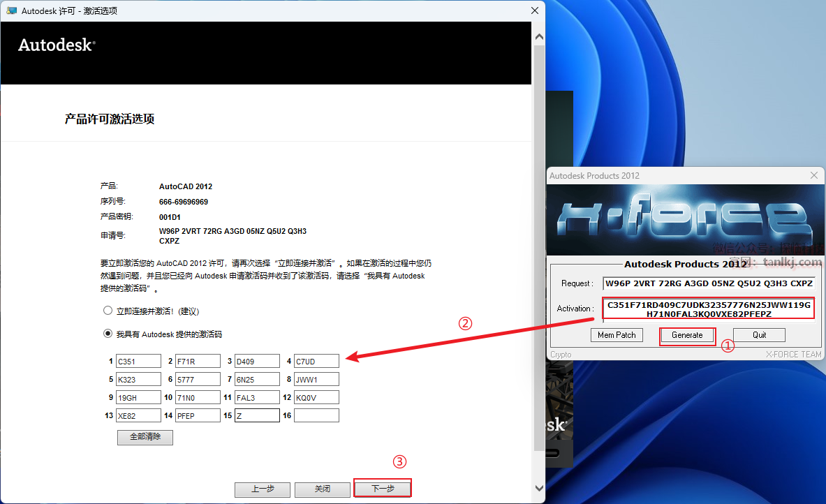Click activation field 7 containing 6N25
This screenshot has width=826, height=504.
[x=257, y=379]
